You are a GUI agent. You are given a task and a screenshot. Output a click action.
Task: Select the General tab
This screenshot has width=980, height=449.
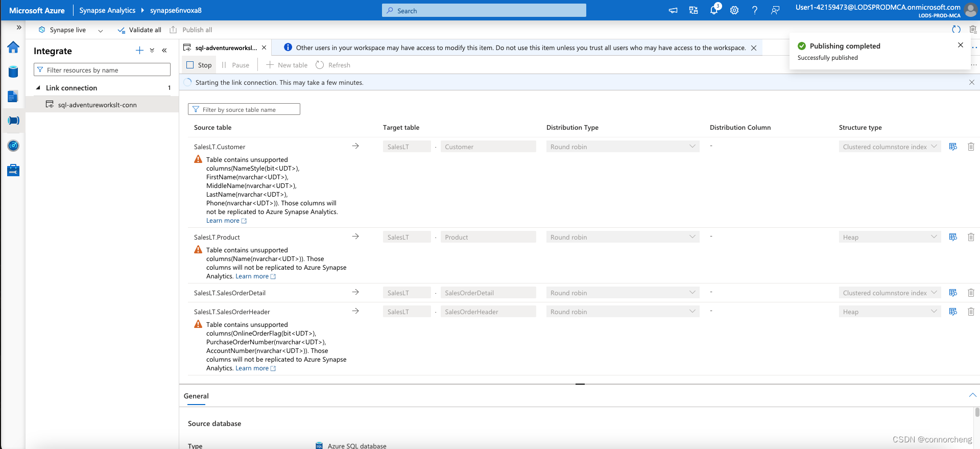click(196, 396)
